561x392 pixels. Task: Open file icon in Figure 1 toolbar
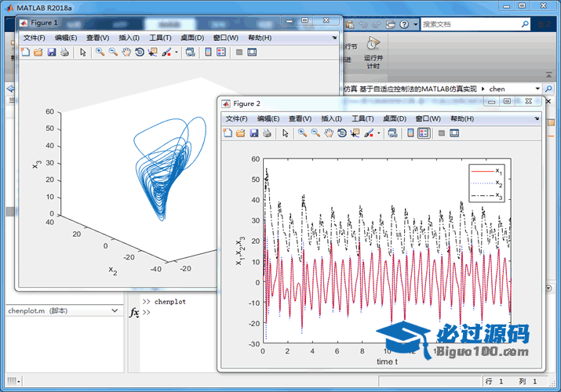pyautogui.click(x=38, y=53)
